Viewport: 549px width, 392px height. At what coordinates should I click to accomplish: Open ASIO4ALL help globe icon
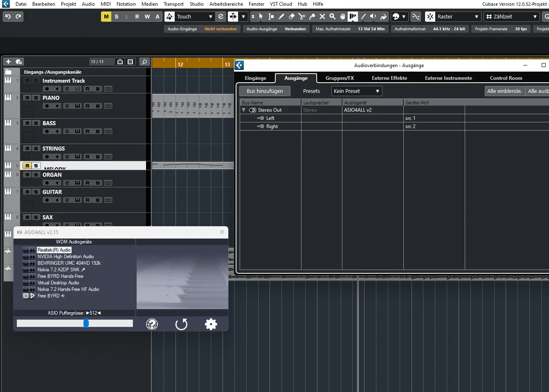[x=152, y=324]
